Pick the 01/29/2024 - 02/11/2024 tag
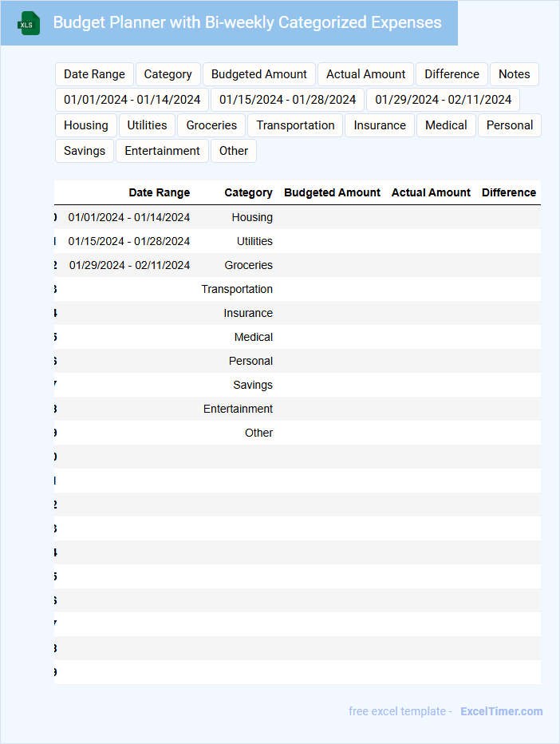Viewport: 560px width, 744px height. point(443,100)
